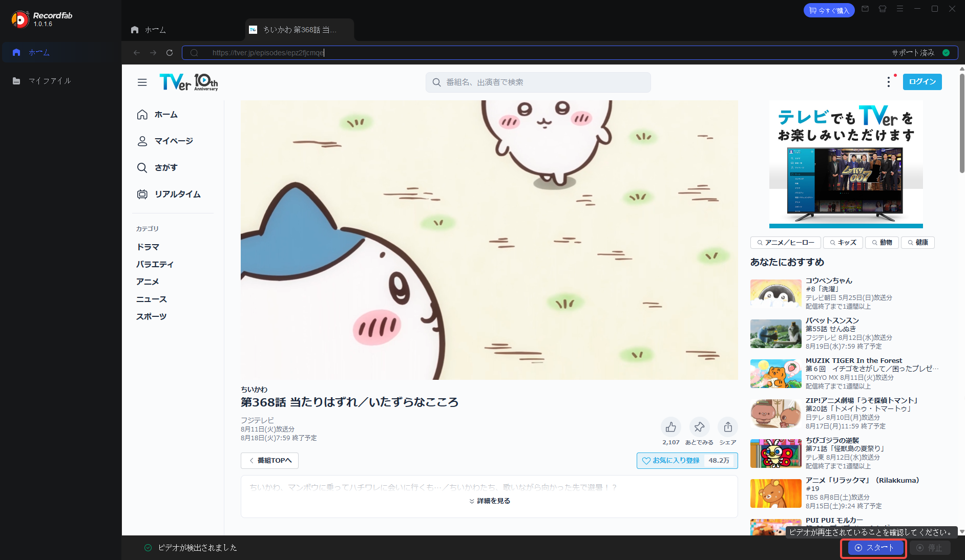This screenshot has width=965, height=560.
Task: Click the ログイン button
Action: [x=922, y=82]
